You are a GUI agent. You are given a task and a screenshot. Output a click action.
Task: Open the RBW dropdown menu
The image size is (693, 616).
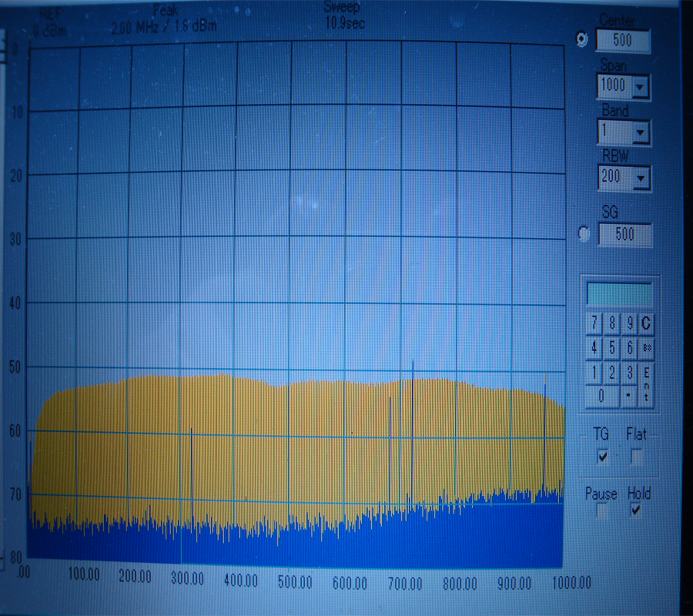tap(641, 179)
